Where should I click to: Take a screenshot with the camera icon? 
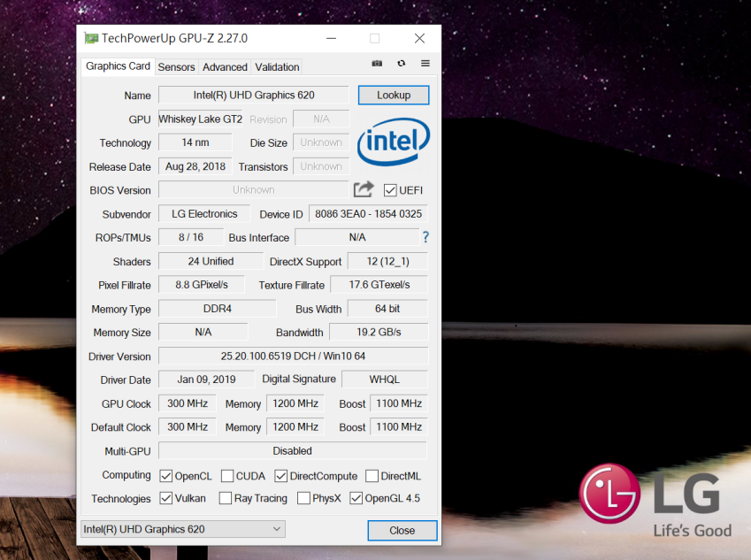[377, 63]
